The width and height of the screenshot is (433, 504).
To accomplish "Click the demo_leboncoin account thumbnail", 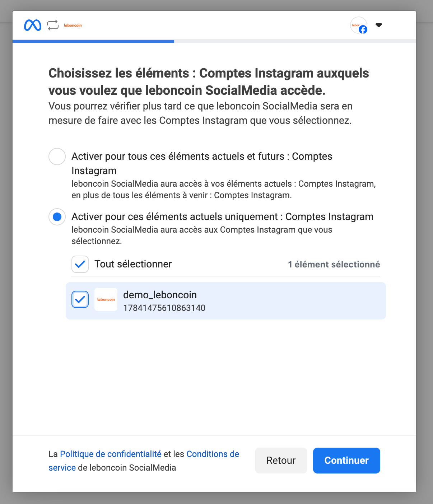I will coord(106,299).
